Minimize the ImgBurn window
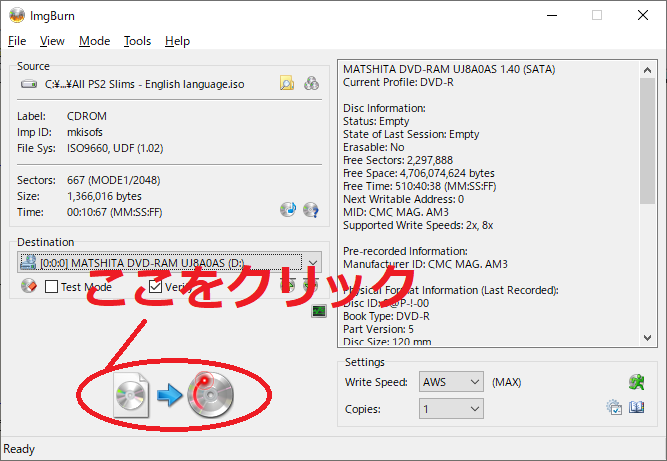The height and width of the screenshot is (461, 667). pyautogui.click(x=552, y=15)
